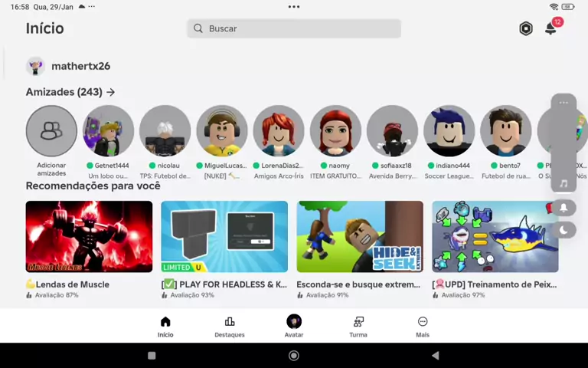Tap the music note in volume panel
Screen dimensions: 588x368
click(563, 184)
